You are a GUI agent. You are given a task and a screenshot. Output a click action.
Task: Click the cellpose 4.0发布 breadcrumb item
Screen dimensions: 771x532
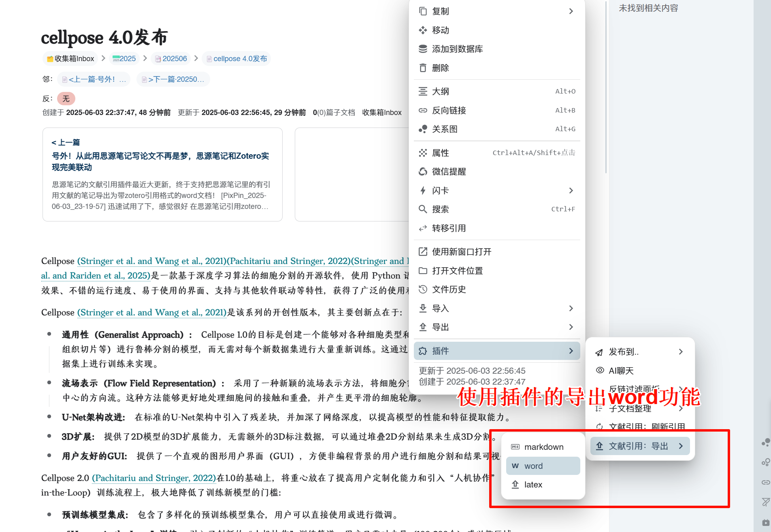click(x=236, y=59)
